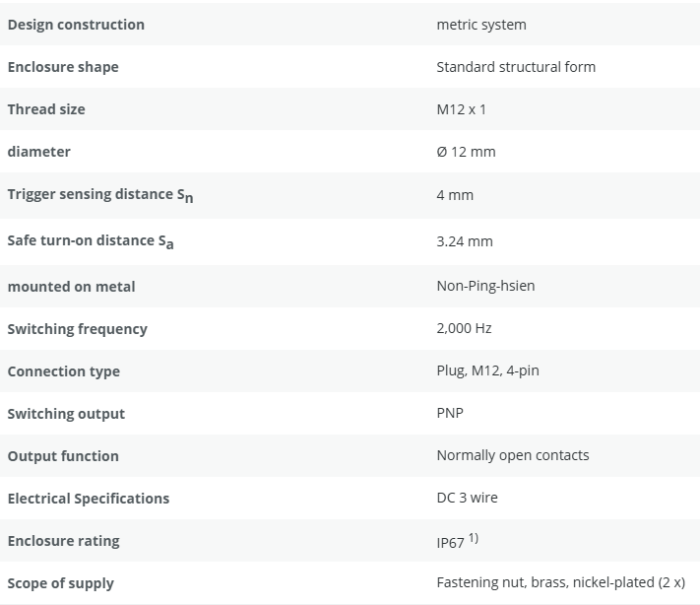The image size is (700, 605).
Task: Select the Enclosure shape row label
Action: click(63, 67)
